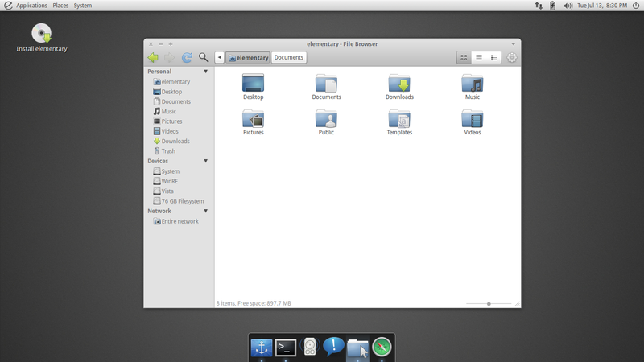Select Desktop in the sidebar
Screen dimensions: 644x362
point(167,92)
